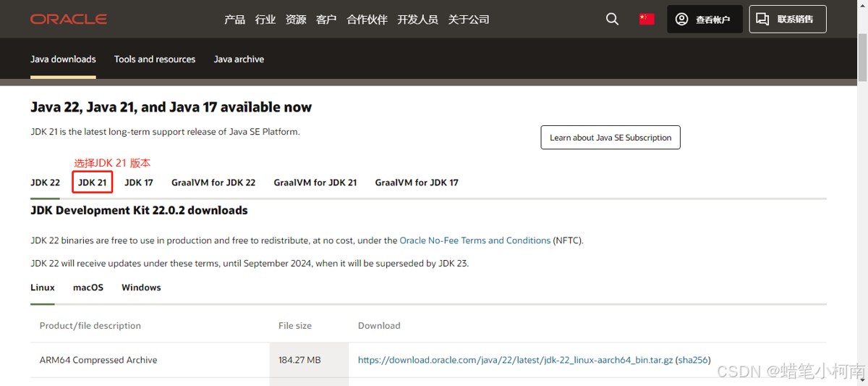Open the 产品 menu
Screen dimensions: 868x386
click(234, 20)
